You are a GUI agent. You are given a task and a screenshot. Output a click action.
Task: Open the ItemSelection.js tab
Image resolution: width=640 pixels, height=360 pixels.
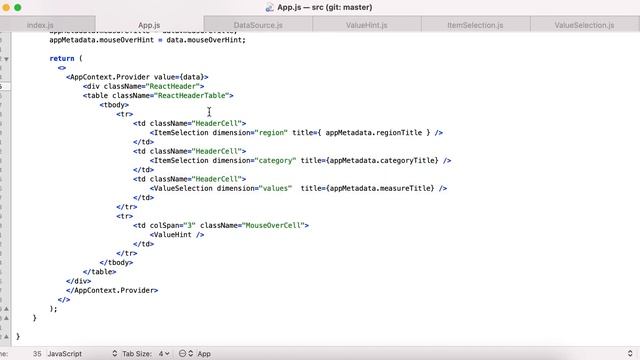pyautogui.click(x=476, y=25)
